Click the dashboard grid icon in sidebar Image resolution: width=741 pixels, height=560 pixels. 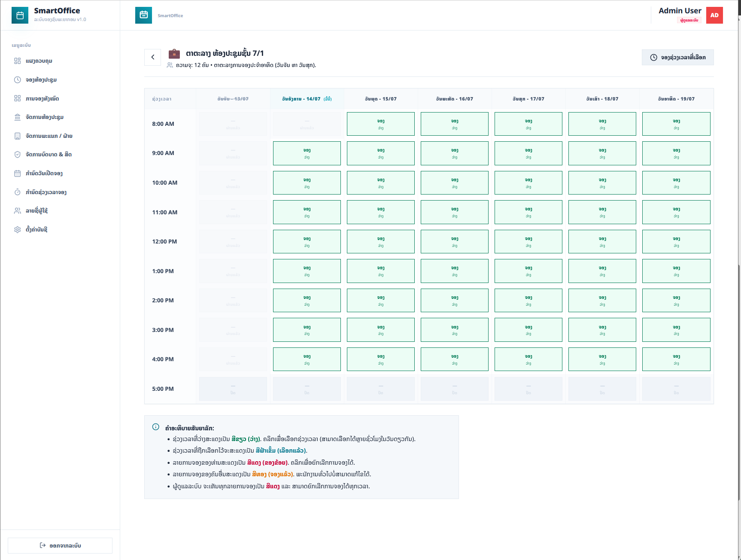coord(18,61)
